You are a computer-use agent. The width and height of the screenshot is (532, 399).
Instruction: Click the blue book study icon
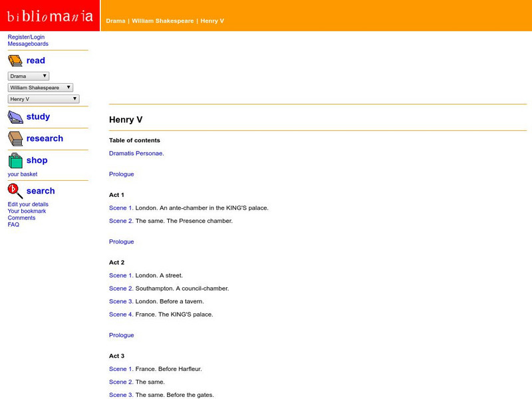15,117
